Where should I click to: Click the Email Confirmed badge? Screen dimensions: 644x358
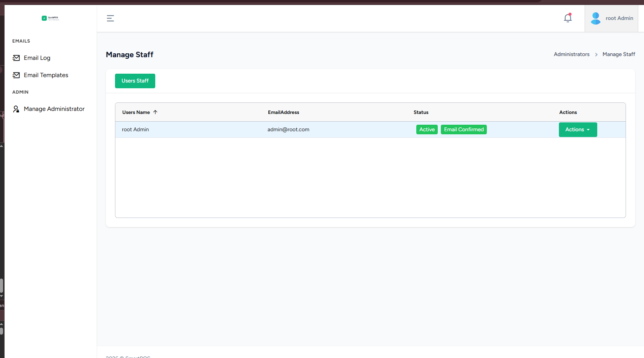pos(463,130)
